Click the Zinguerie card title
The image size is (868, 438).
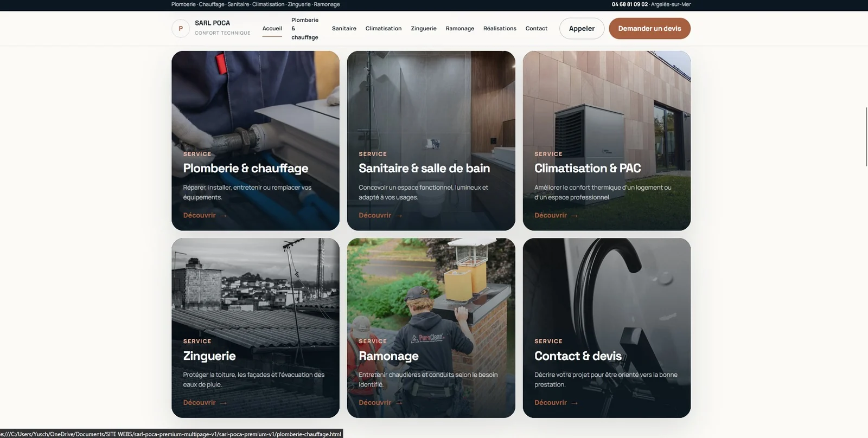209,356
